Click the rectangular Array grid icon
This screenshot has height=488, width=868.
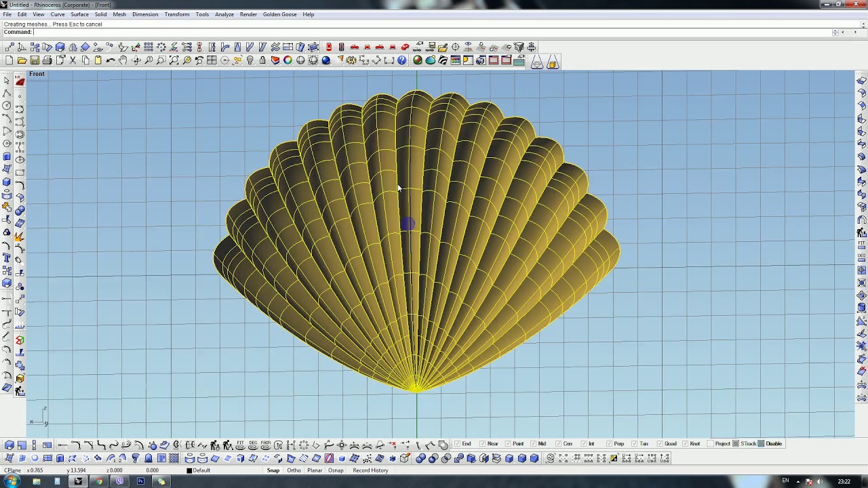pos(149,47)
